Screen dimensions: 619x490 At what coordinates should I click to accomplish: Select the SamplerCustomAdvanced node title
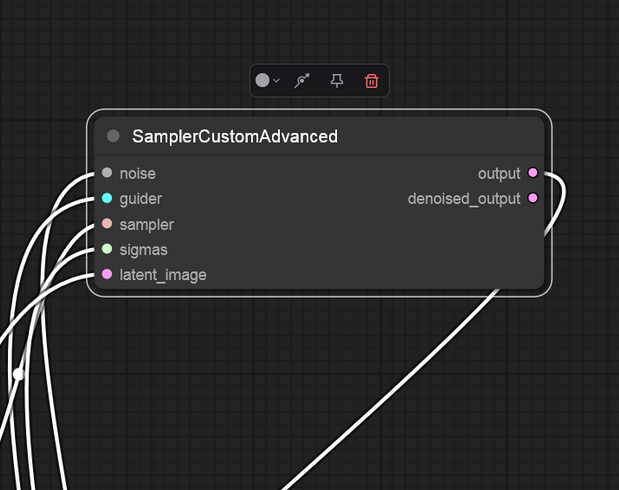click(235, 136)
